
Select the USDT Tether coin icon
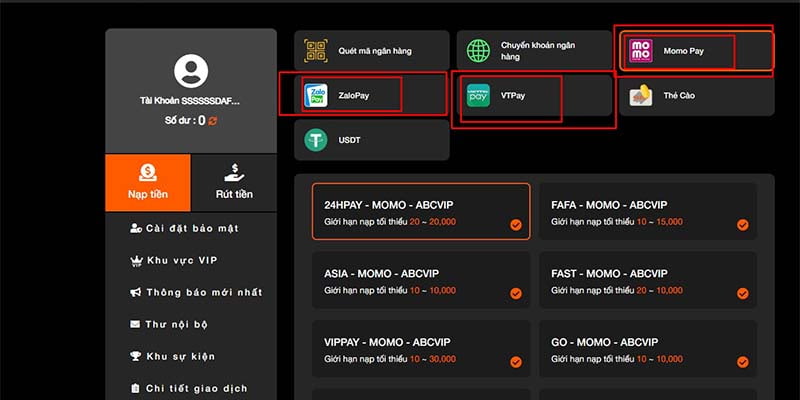[316, 140]
